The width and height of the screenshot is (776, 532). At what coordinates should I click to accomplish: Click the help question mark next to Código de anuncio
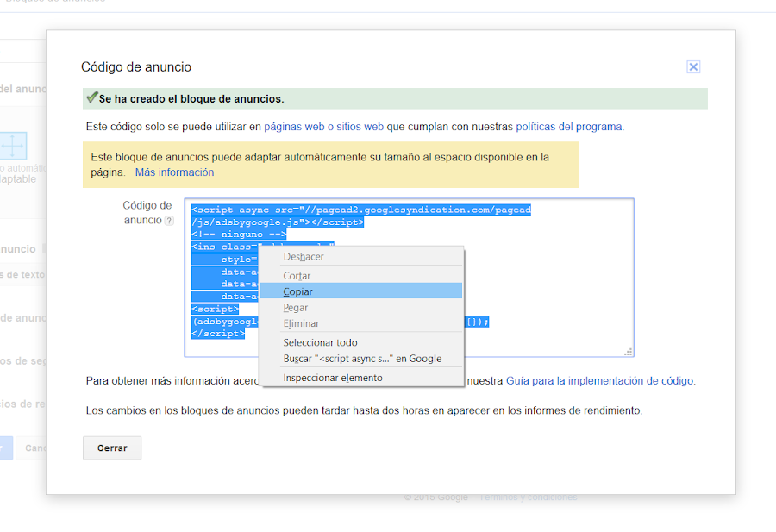pyautogui.click(x=169, y=221)
